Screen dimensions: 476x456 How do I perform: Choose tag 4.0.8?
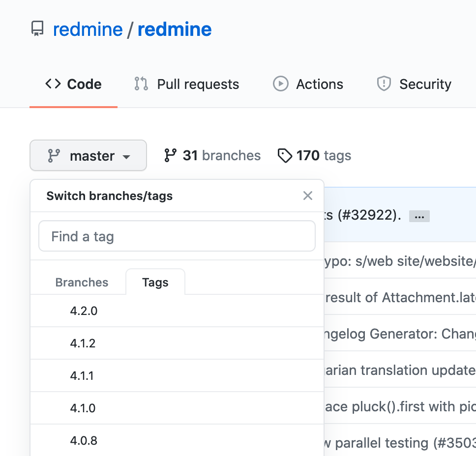coord(177,440)
